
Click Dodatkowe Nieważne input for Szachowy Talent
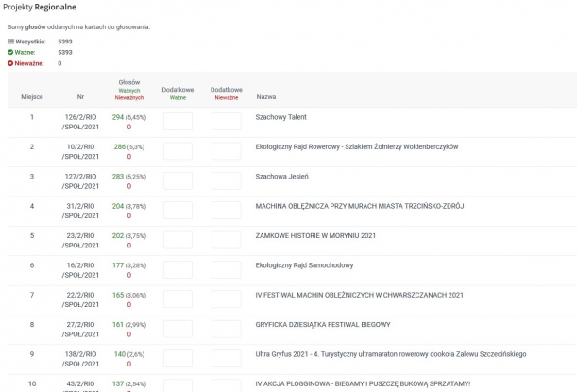click(x=226, y=122)
